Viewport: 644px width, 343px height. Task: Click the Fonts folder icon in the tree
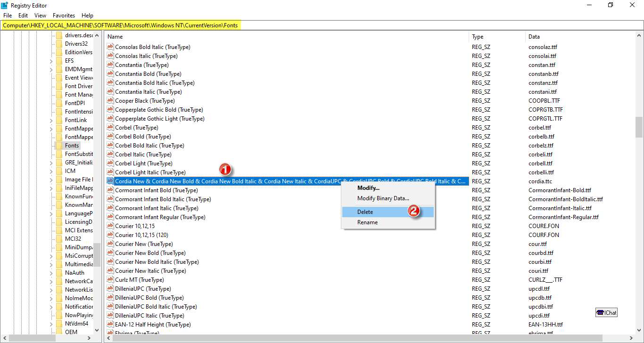coord(59,146)
